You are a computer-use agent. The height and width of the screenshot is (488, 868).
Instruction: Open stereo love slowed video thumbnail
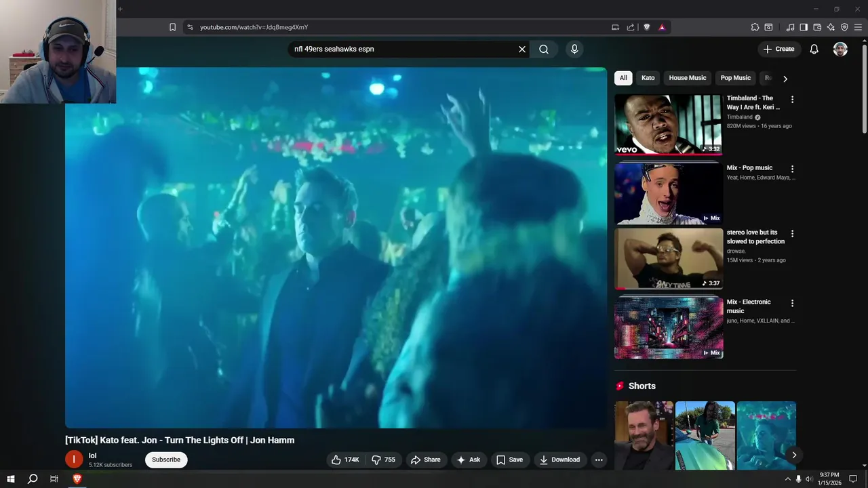coord(669,259)
